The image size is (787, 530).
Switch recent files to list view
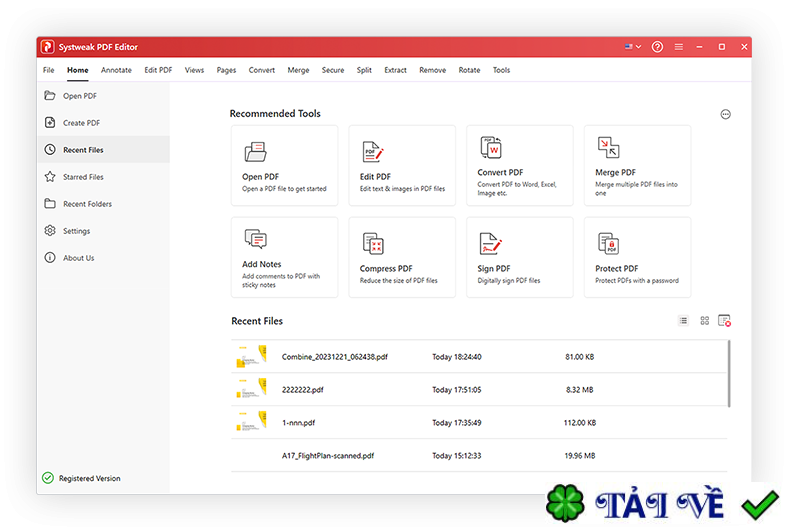tap(684, 320)
